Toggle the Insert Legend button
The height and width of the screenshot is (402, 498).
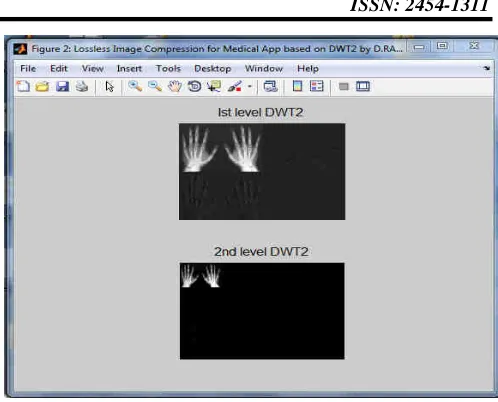coord(317,86)
